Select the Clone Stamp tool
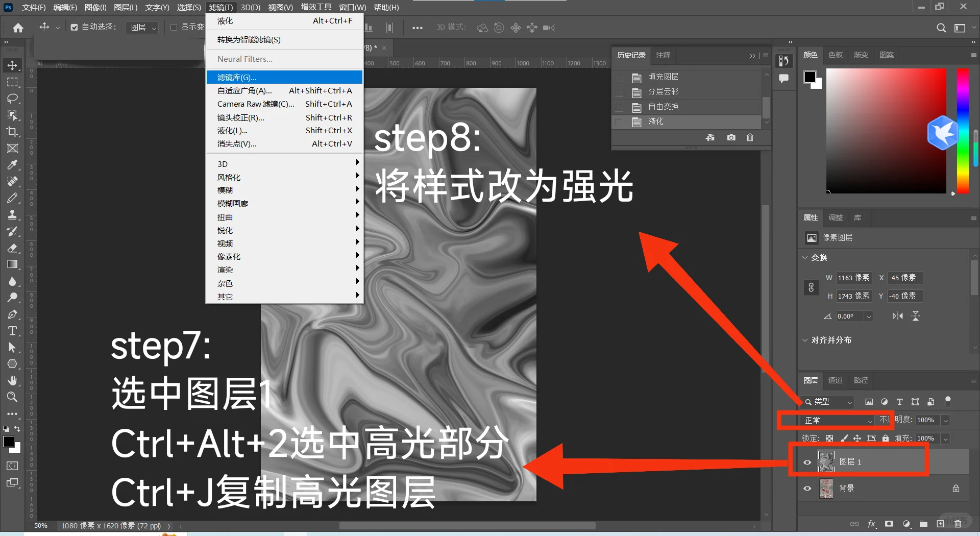This screenshot has height=536, width=980. pyautogui.click(x=12, y=214)
